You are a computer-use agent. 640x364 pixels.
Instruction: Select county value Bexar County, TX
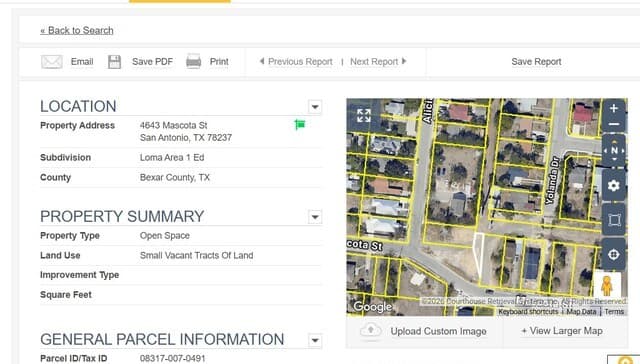coord(175,178)
